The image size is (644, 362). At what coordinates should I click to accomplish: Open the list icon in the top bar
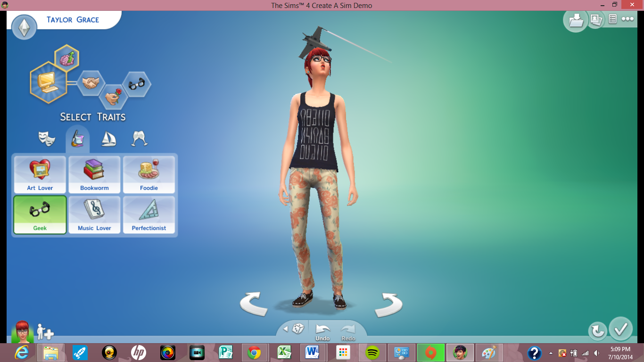coord(613,19)
